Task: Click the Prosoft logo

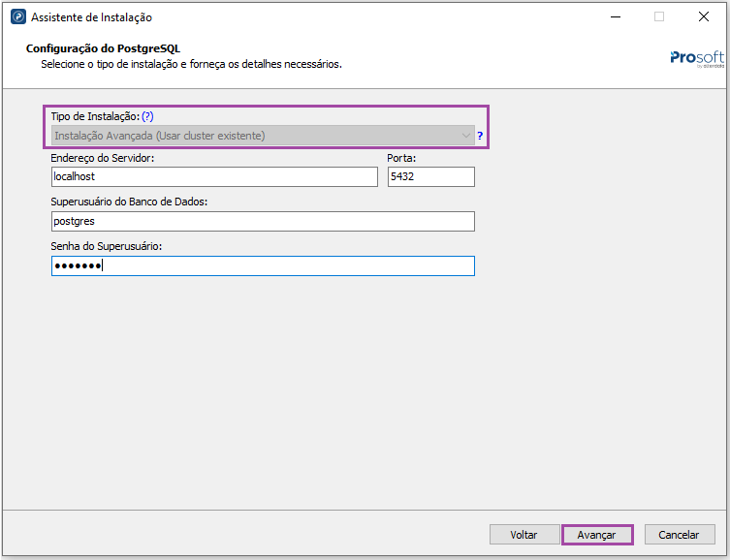Action: point(696,58)
